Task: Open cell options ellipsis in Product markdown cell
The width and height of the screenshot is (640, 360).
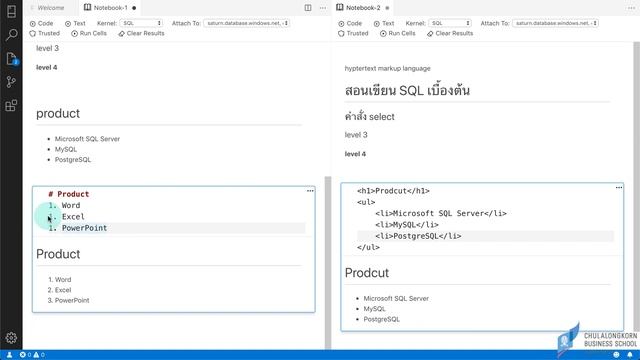Action: [x=310, y=191]
